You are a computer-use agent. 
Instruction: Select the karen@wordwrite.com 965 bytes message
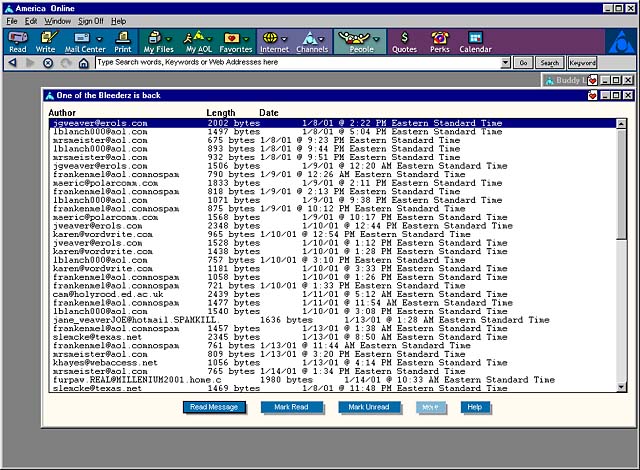tap(332, 235)
